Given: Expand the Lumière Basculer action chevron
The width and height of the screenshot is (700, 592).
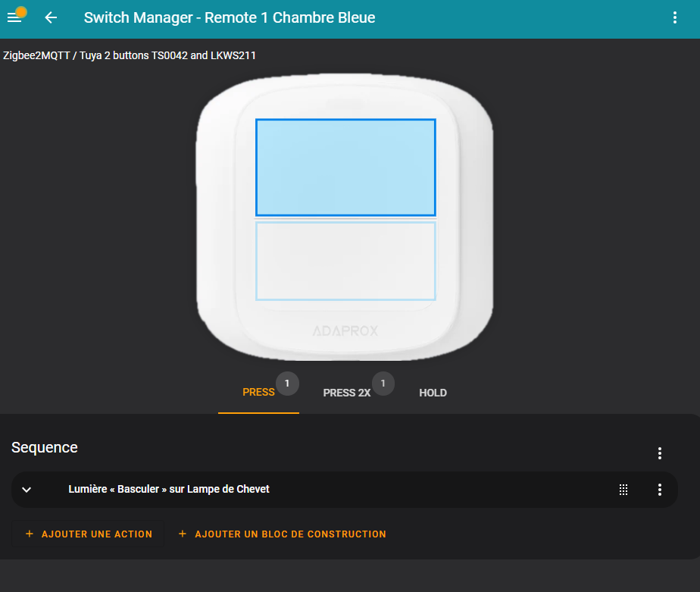Looking at the screenshot, I should [27, 490].
